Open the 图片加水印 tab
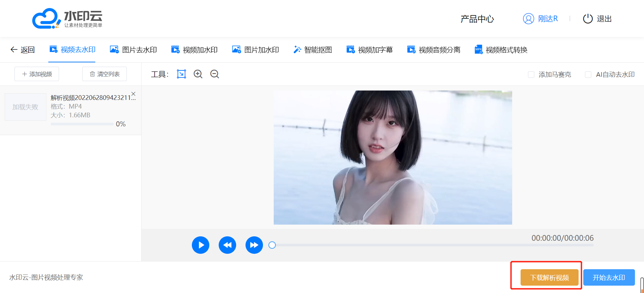The image size is (644, 293). [256, 50]
